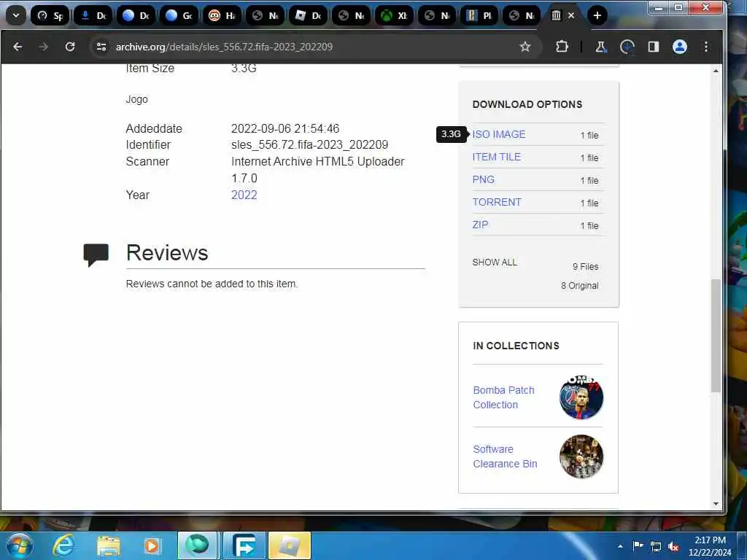Click the page scrollbar down arrow
Screen dimensions: 747x560
716,504
